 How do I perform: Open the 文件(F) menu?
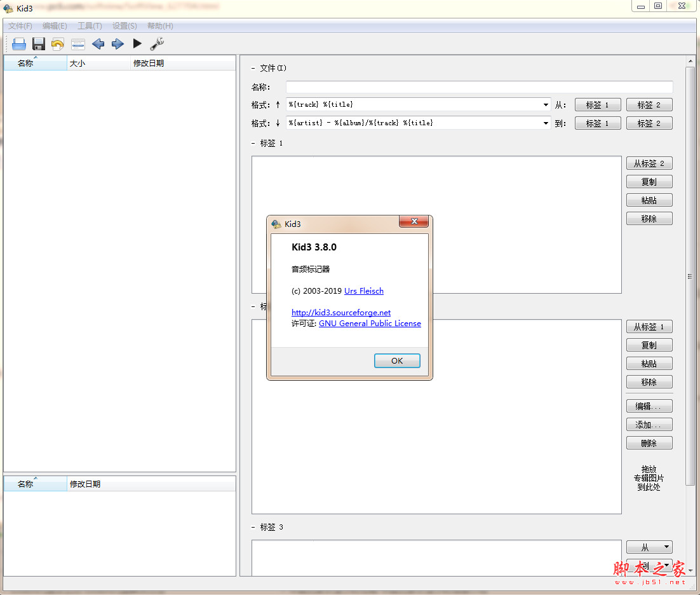click(20, 26)
